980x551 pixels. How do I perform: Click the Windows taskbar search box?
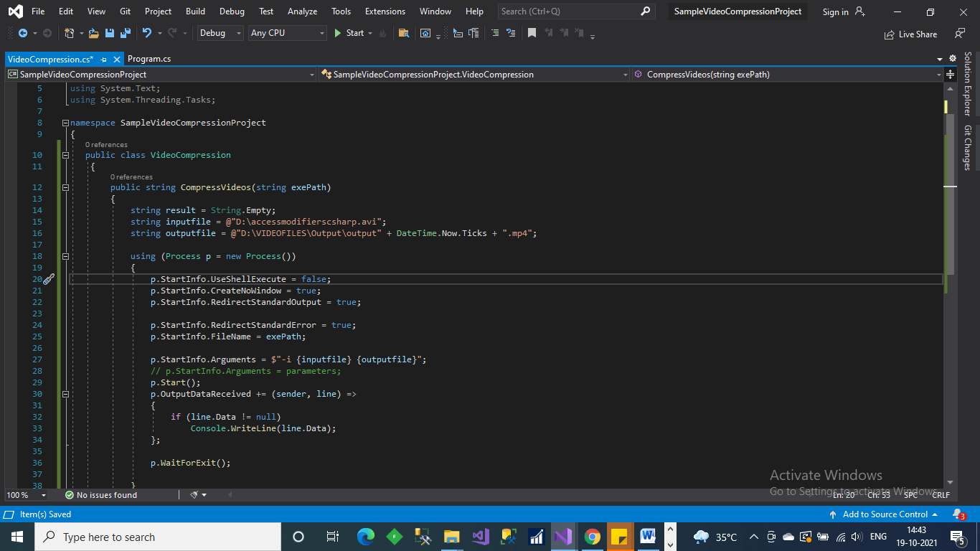(158, 537)
